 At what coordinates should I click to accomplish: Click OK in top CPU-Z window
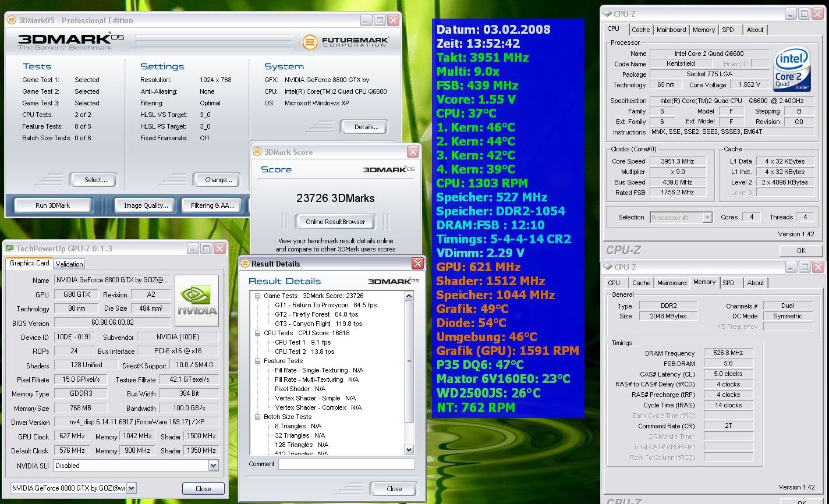(801, 251)
